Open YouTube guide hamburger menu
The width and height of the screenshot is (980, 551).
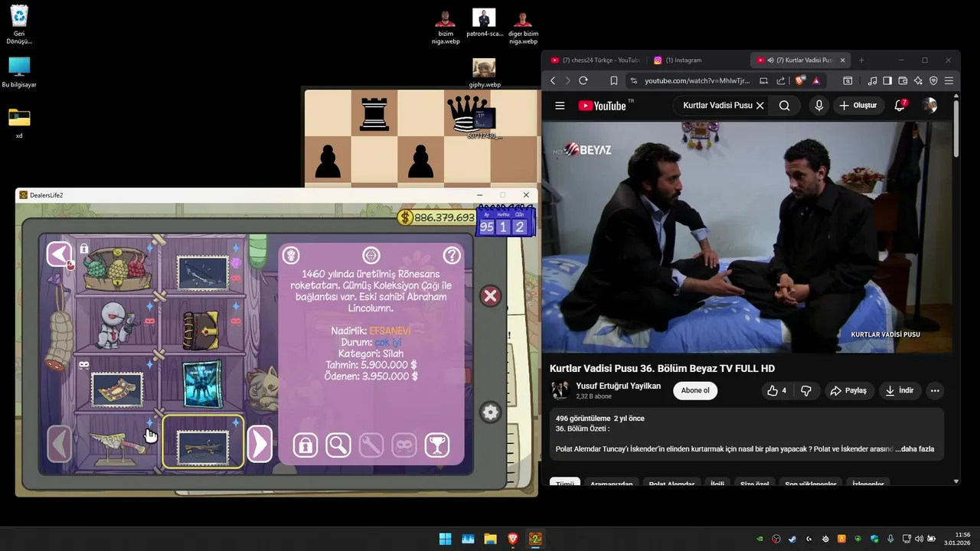click(560, 106)
